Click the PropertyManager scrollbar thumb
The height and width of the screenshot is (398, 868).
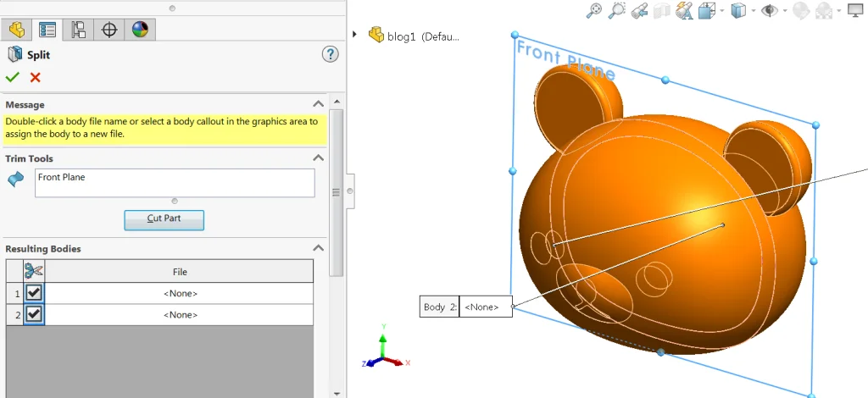336,192
